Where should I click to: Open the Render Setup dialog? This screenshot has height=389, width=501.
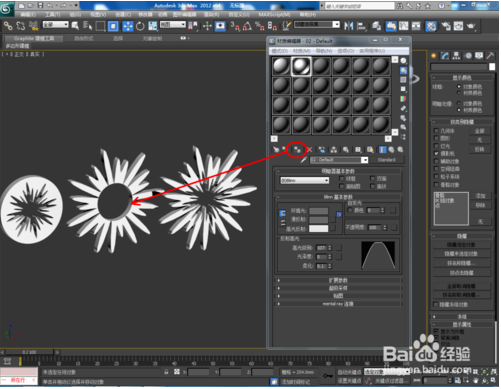tap(446, 26)
